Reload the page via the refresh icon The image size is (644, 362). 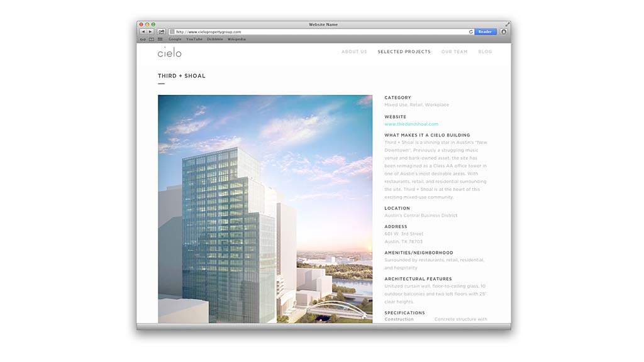[470, 31]
